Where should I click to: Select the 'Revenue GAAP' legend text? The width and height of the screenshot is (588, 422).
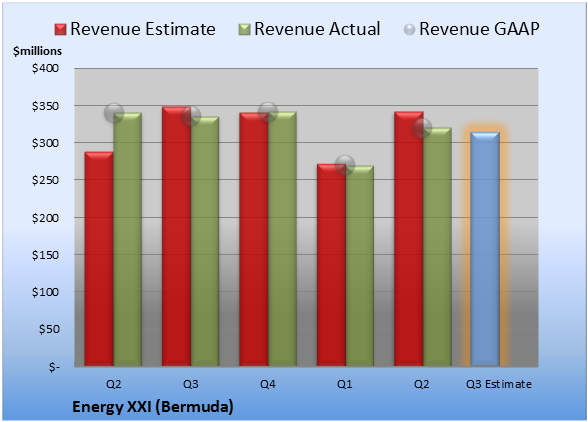point(479,29)
